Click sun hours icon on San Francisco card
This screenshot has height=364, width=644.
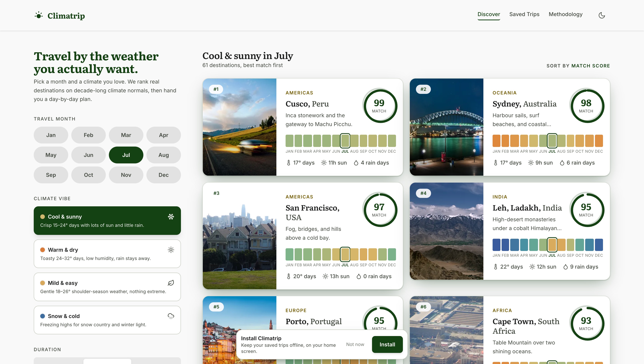tap(325, 276)
